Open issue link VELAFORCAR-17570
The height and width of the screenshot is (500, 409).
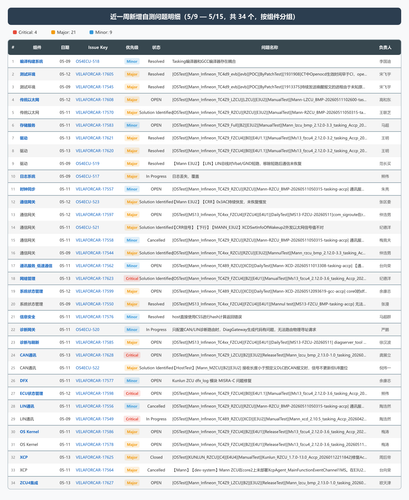click(95, 112)
